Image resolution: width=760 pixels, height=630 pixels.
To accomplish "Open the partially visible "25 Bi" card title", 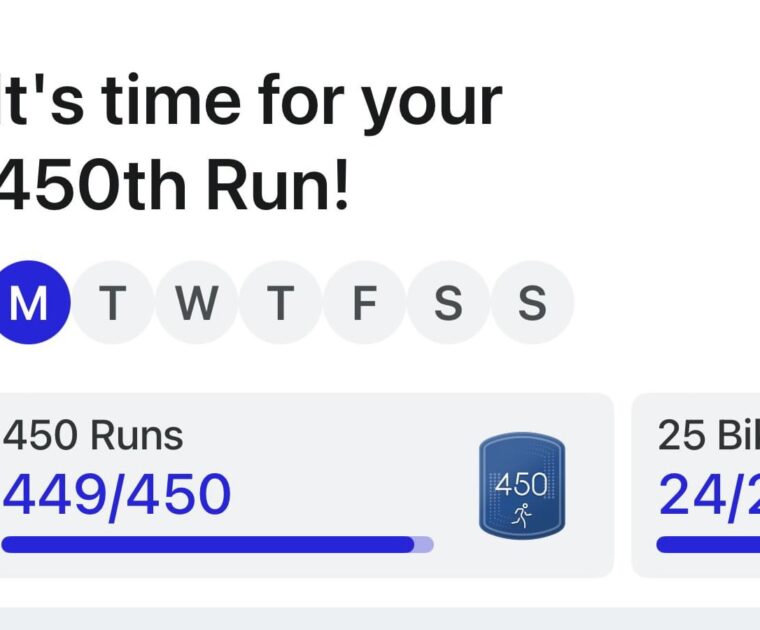I will pyautogui.click(x=708, y=436).
